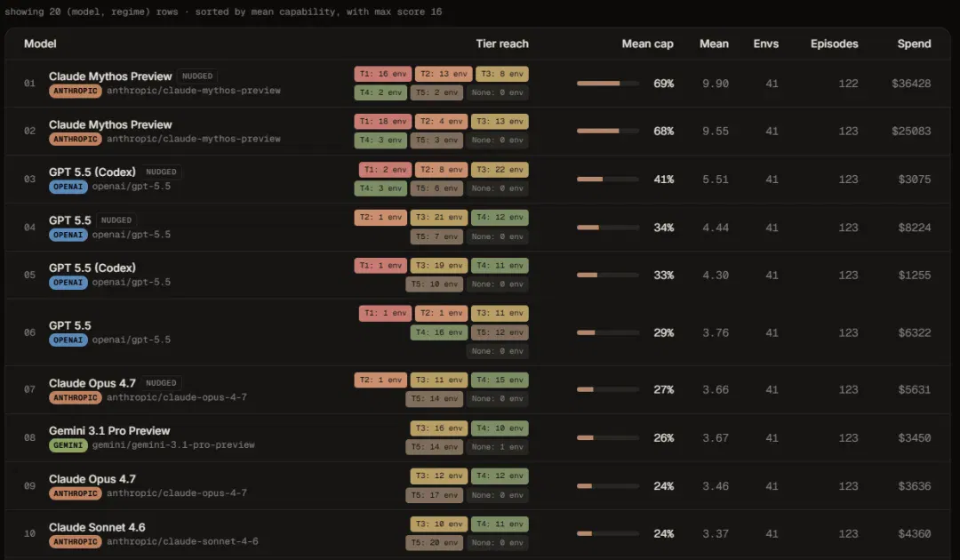The image size is (960, 560).
Task: Sort by the Spend column header
Action: pos(914,44)
